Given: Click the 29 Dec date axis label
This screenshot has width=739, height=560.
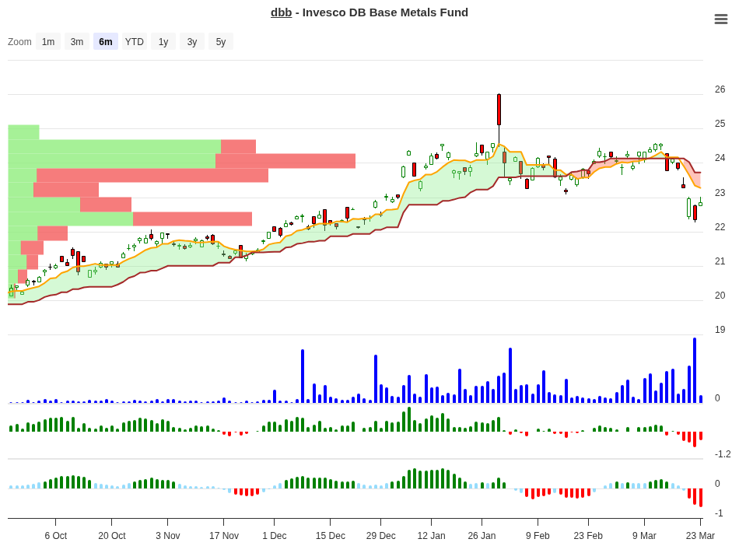Looking at the screenshot, I should click(381, 535).
